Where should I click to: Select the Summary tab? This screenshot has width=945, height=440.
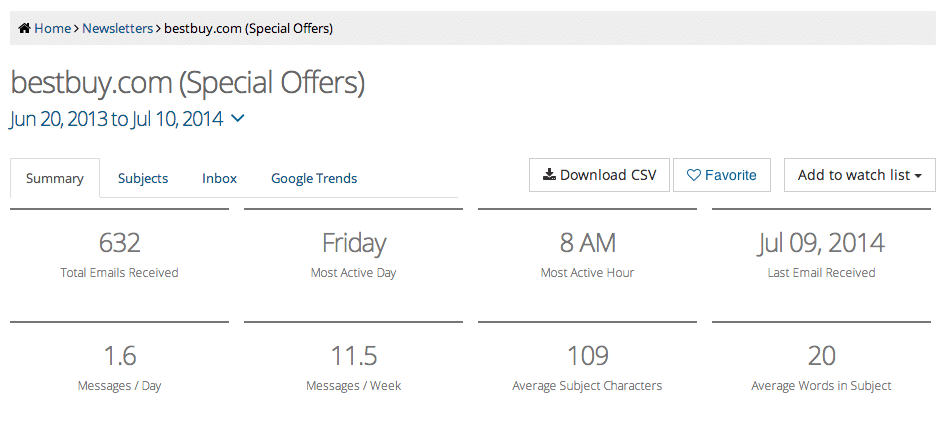tap(55, 178)
